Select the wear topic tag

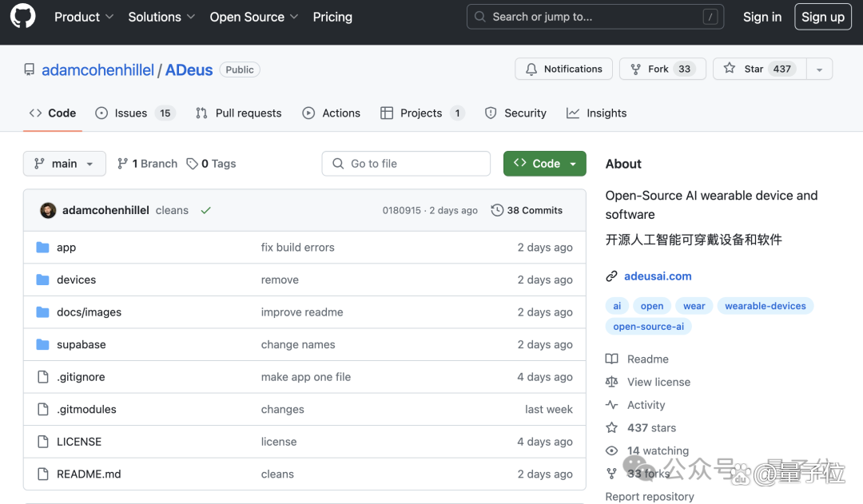click(x=694, y=306)
